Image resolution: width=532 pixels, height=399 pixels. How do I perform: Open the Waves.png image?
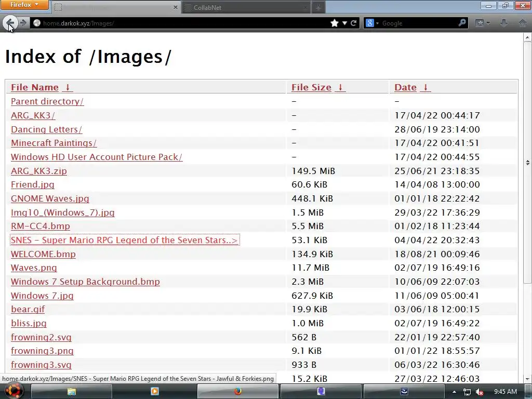tap(34, 268)
